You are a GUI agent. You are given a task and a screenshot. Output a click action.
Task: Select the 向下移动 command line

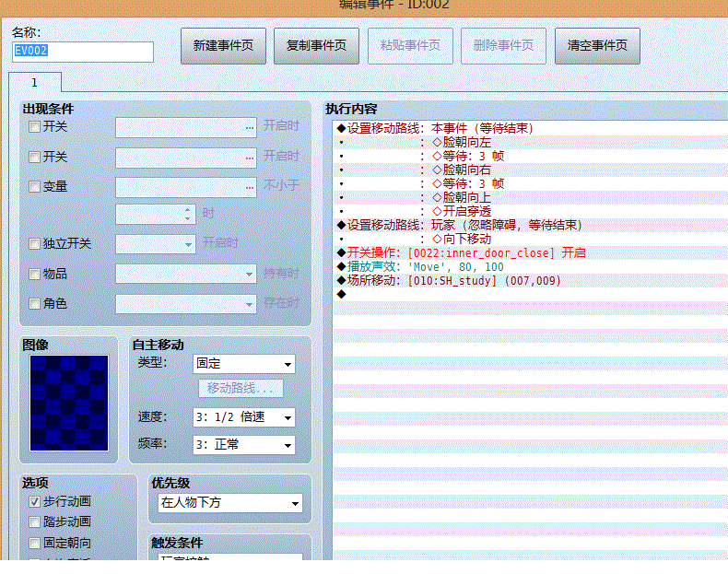530,239
